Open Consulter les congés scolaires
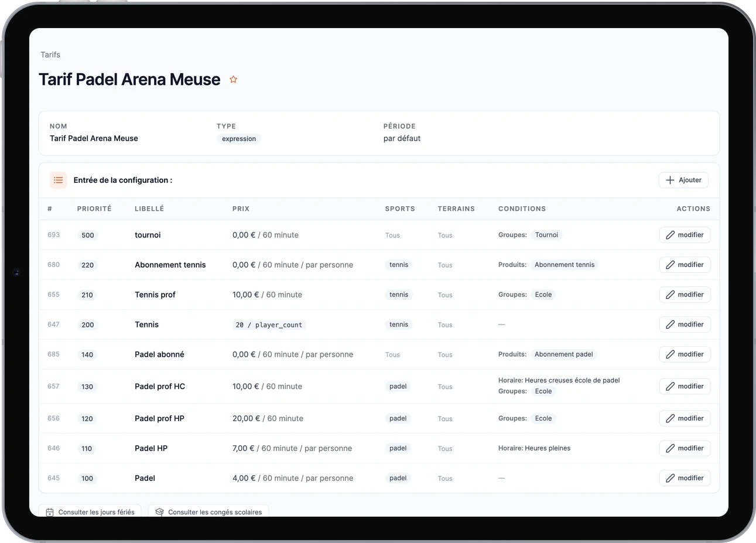The image size is (756, 543). pos(208,511)
